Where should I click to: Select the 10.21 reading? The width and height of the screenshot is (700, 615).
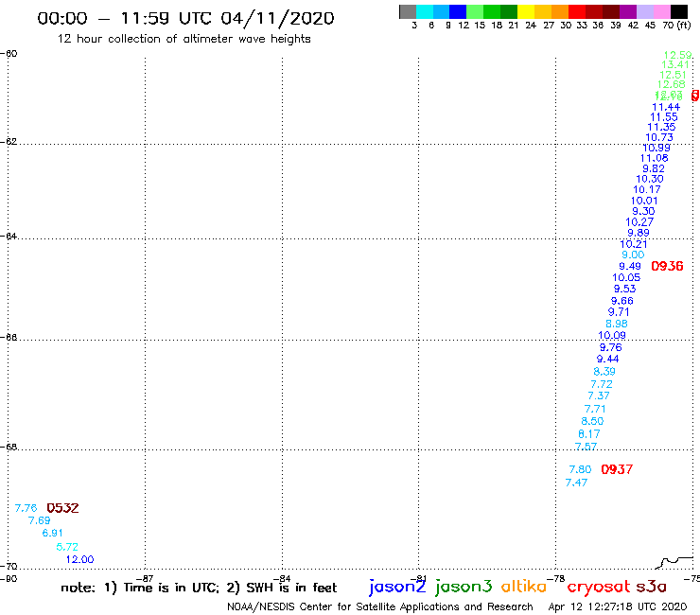point(634,244)
